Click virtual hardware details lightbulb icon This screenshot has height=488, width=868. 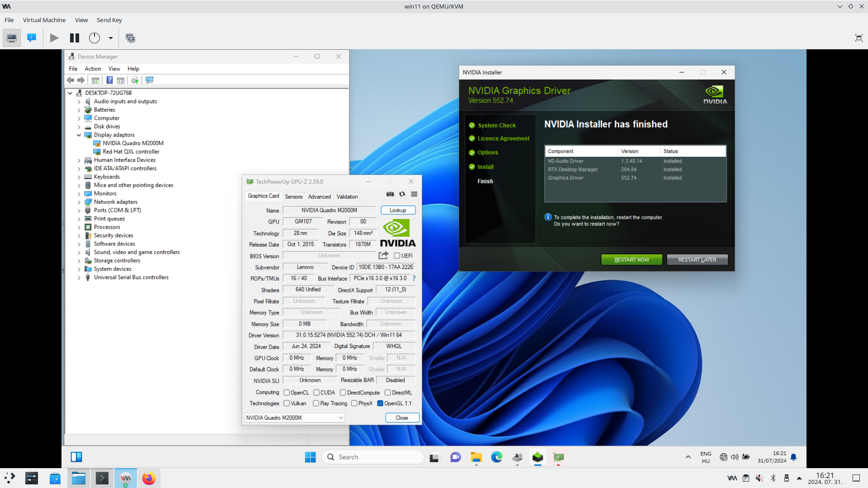[x=32, y=38]
